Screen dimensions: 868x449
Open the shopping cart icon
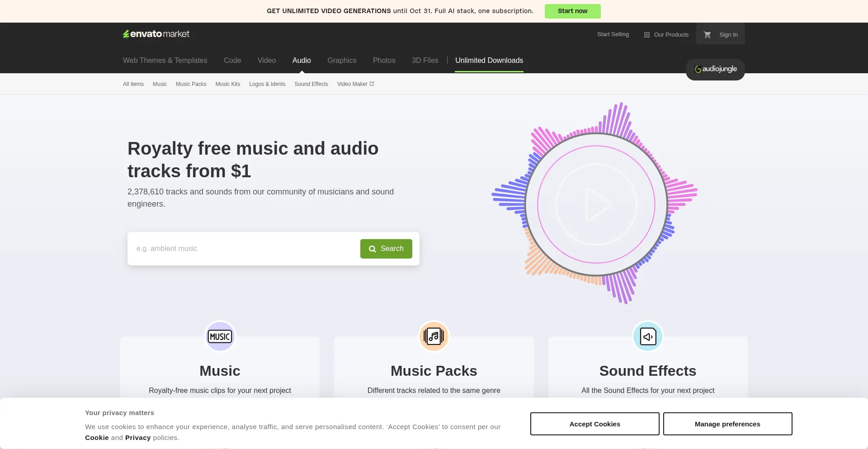pyautogui.click(x=708, y=34)
